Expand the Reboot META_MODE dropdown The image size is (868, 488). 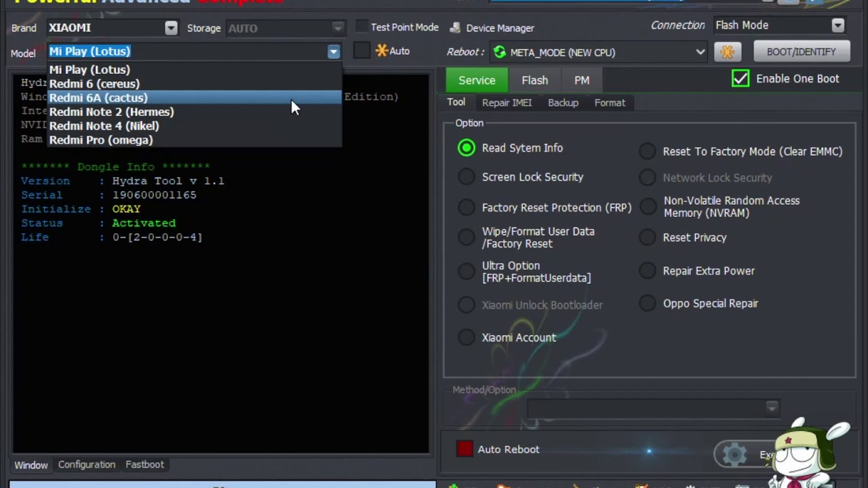[x=700, y=52]
